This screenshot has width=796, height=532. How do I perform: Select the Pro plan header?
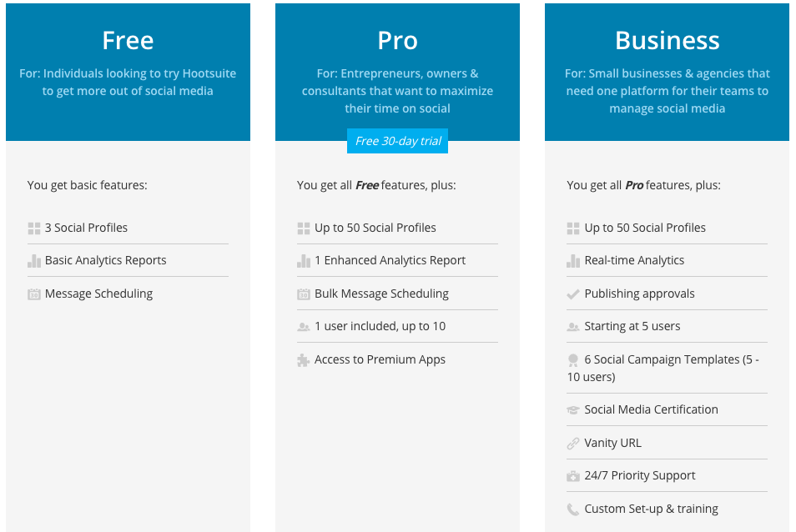(x=397, y=40)
